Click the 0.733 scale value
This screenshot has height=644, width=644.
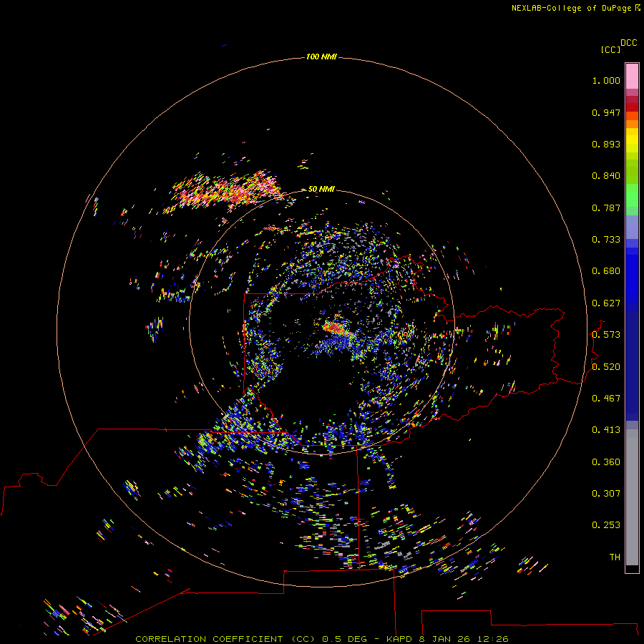point(606,240)
